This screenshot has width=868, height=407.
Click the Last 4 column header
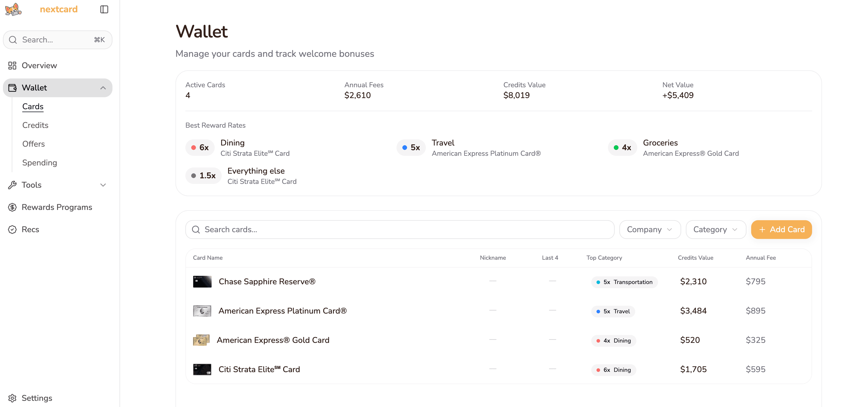(550, 258)
